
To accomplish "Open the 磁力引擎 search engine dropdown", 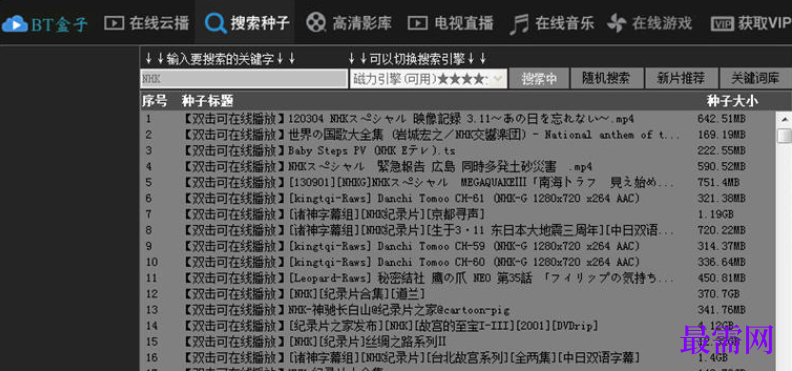I will 428,79.
